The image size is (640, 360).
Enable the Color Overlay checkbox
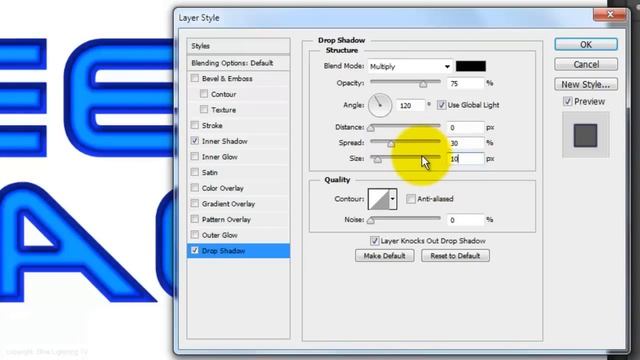(x=195, y=188)
